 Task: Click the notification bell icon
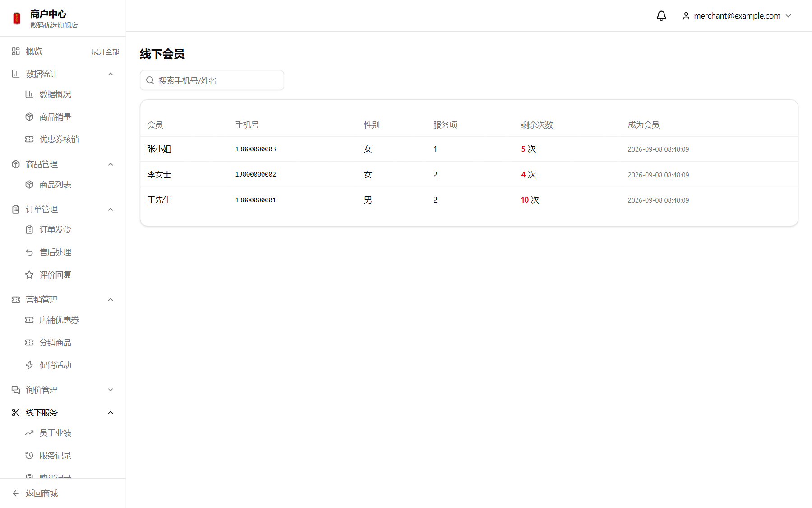661,16
